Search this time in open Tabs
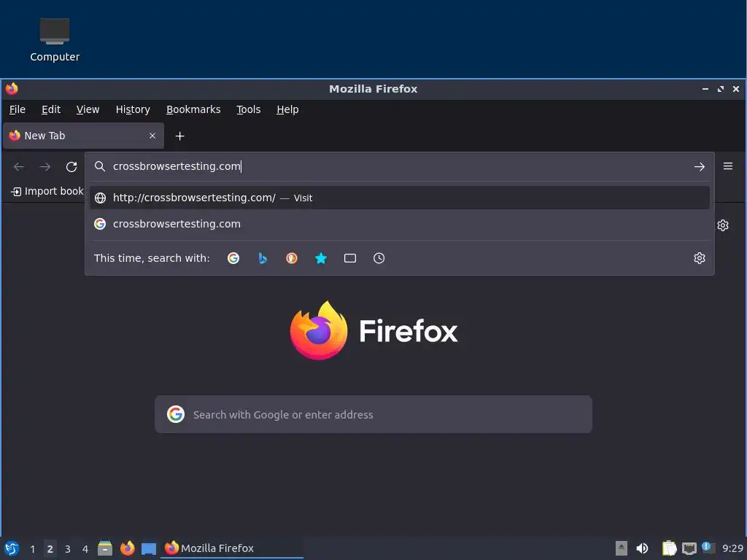The height and width of the screenshot is (560, 747). pos(350,258)
